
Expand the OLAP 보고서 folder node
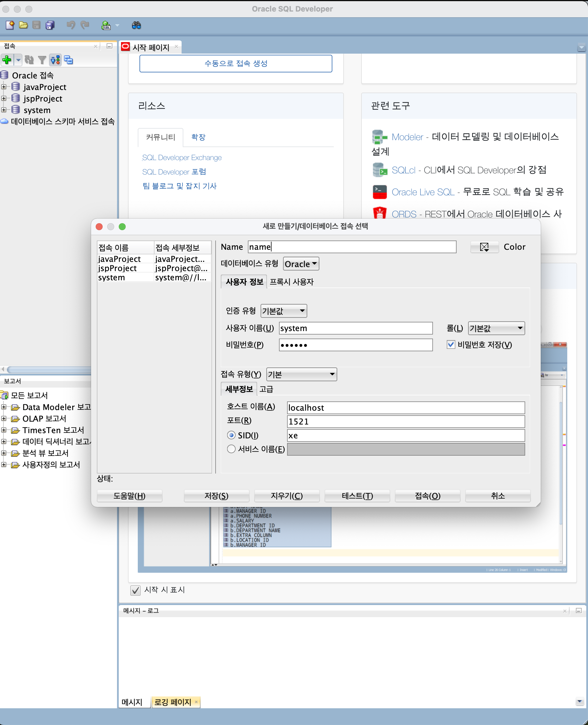click(4, 419)
